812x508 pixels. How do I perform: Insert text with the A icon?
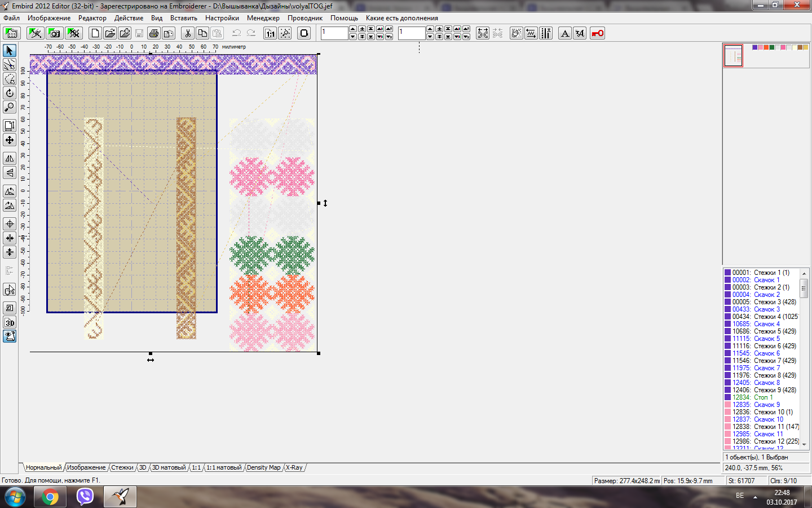(x=564, y=33)
